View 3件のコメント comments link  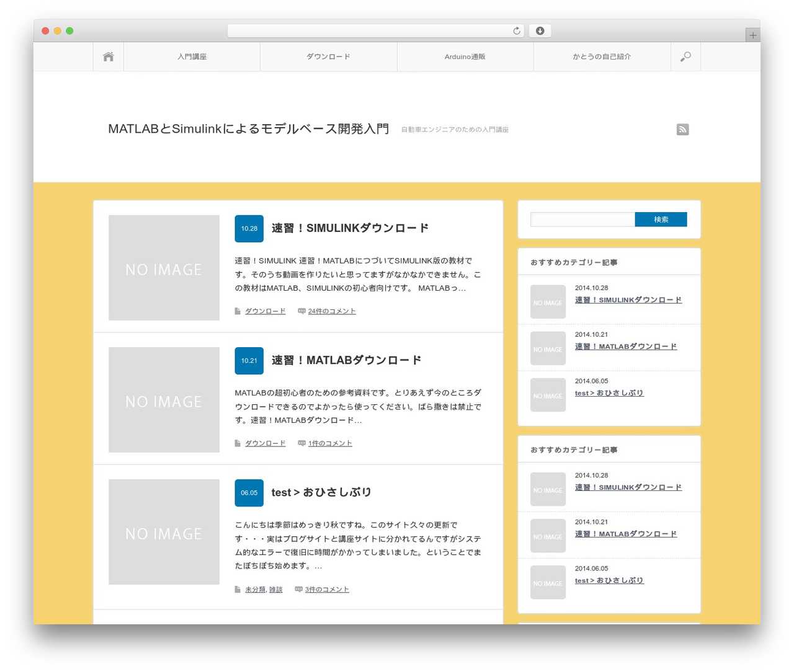pos(327,590)
